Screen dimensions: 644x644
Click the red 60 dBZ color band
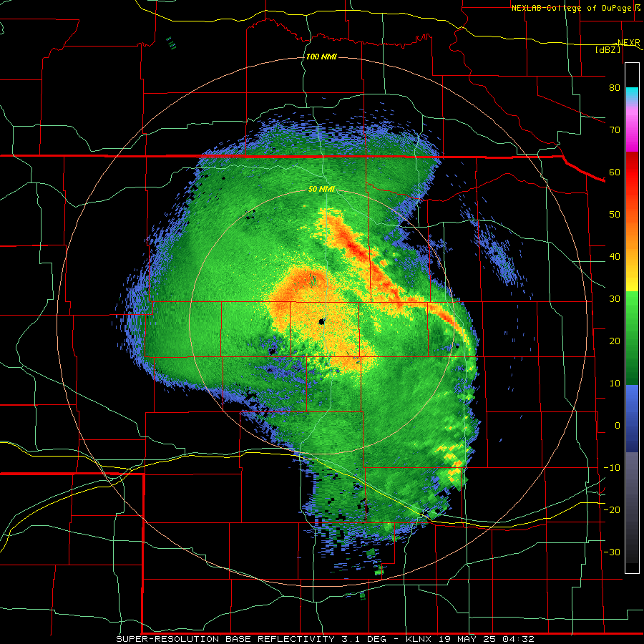coord(632,172)
